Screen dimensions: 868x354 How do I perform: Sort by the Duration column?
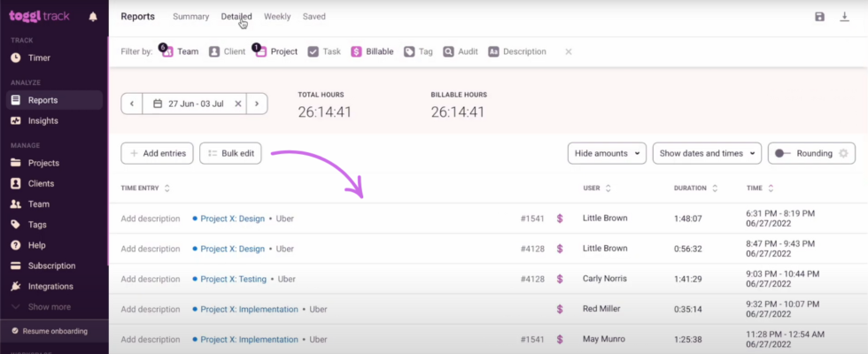[x=695, y=188]
